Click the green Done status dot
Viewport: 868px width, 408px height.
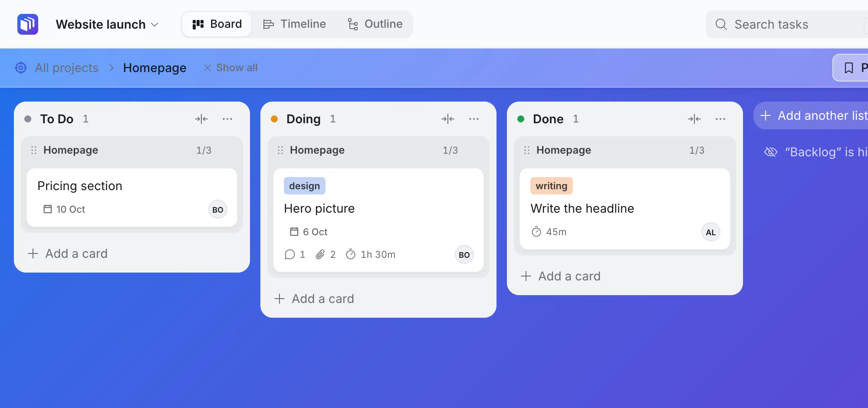[521, 119]
